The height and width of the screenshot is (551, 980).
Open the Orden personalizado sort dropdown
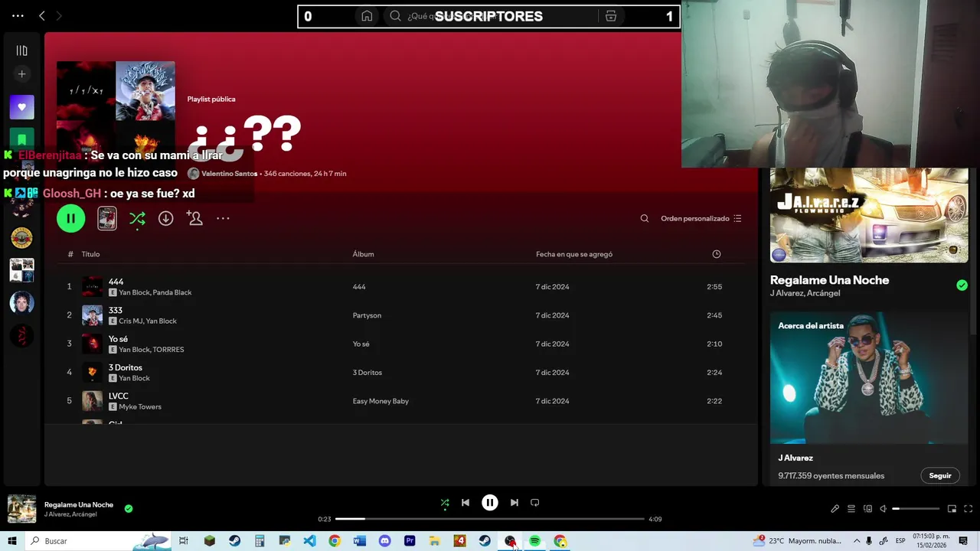coord(701,219)
